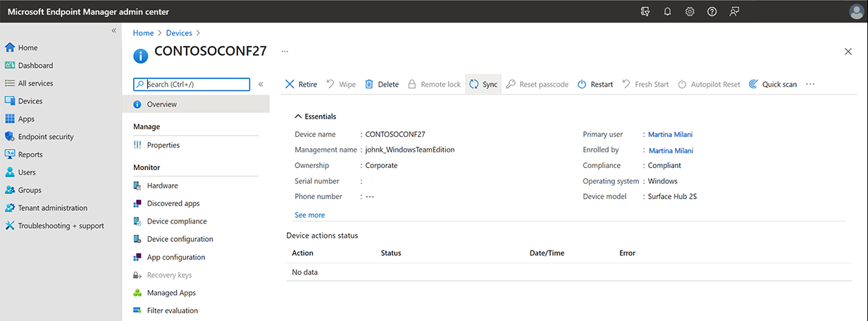Click the Status column header
This screenshot has height=321, width=868.
(x=391, y=253)
